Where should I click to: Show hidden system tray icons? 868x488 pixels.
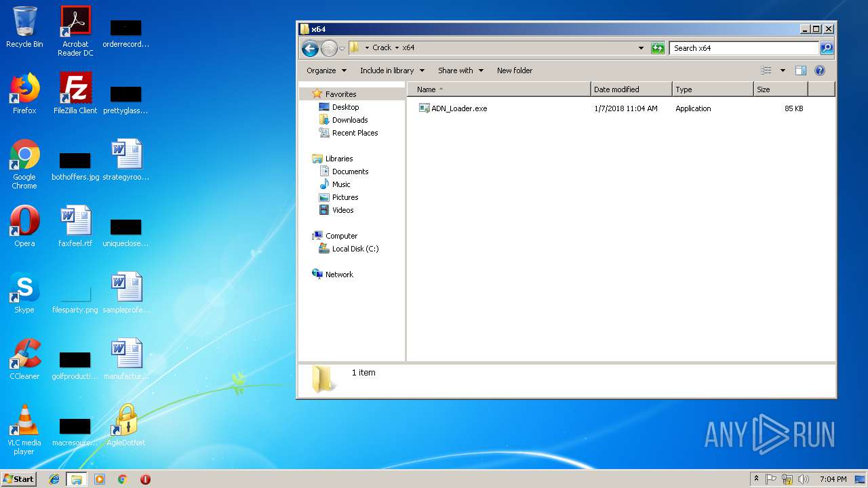click(756, 479)
